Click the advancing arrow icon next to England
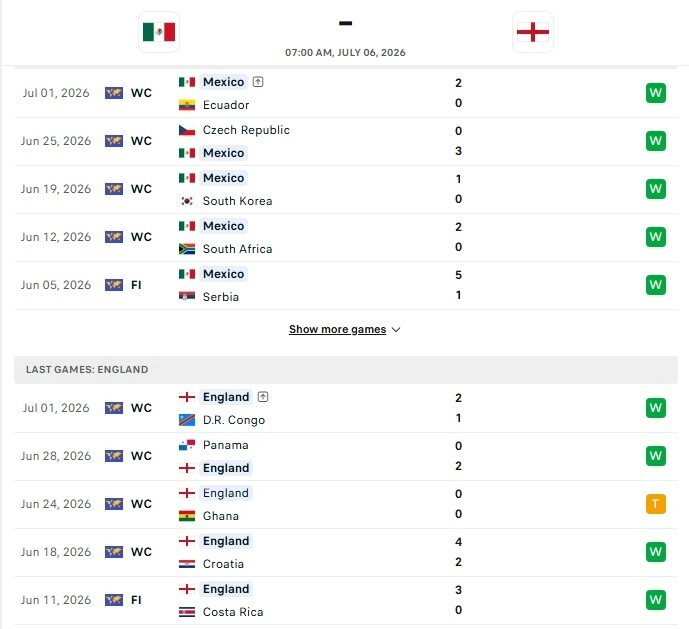This screenshot has height=629, width=689. pos(263,397)
